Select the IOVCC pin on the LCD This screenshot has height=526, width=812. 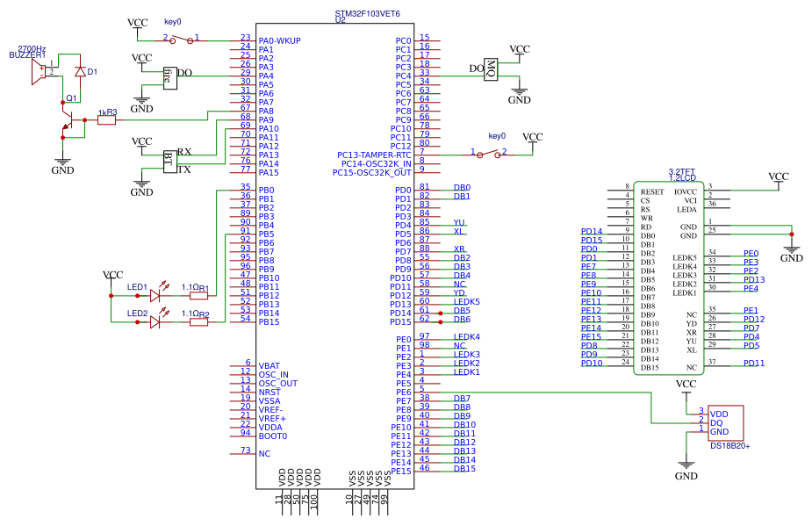685,191
